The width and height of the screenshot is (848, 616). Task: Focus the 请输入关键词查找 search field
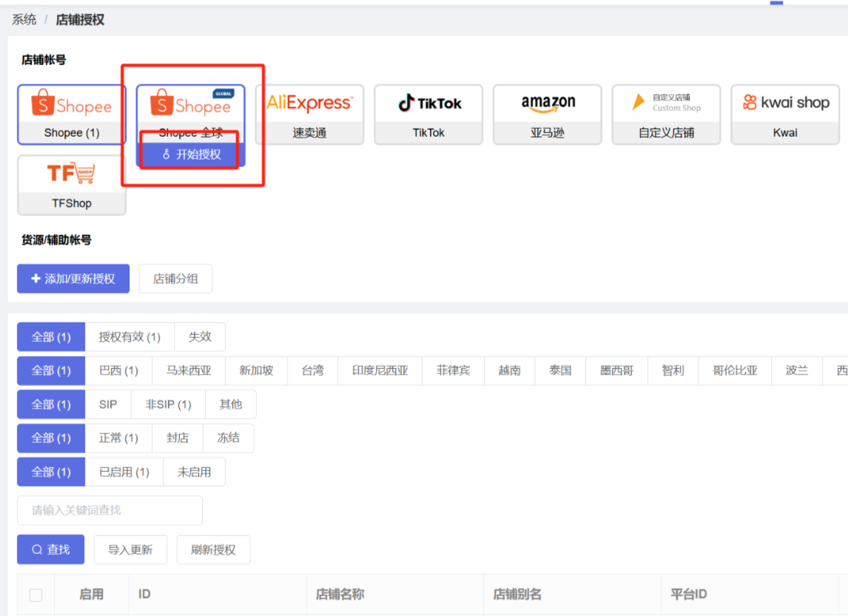(110, 510)
